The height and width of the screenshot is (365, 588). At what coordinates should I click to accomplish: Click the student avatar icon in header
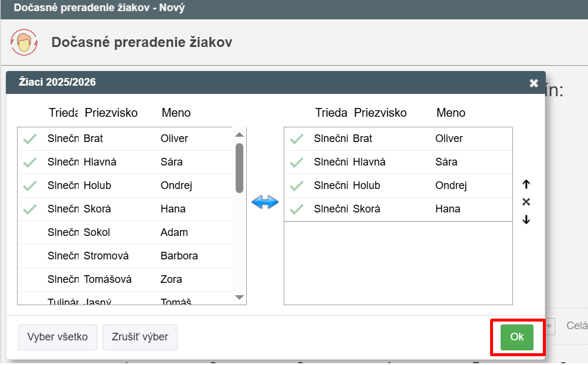(x=25, y=42)
